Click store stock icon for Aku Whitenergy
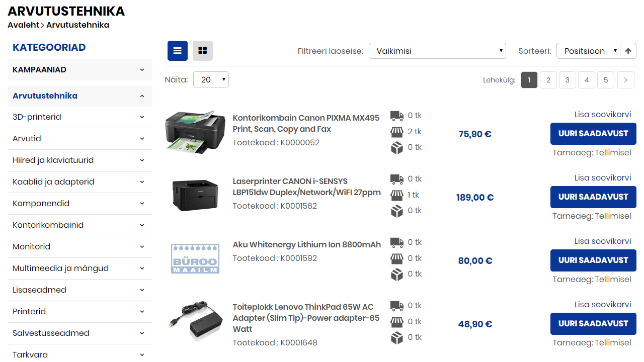Image resolution: width=644 pixels, height=362 pixels. 397,258
